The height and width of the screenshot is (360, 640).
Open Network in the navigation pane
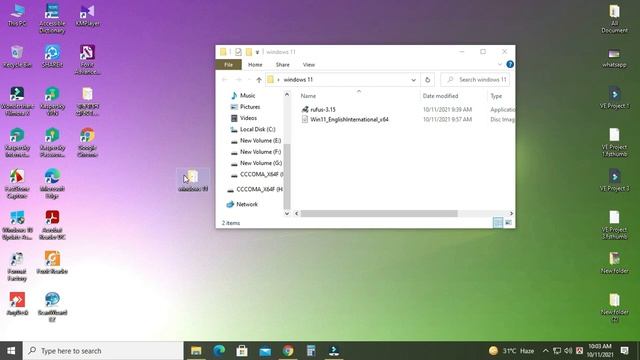pos(247,204)
